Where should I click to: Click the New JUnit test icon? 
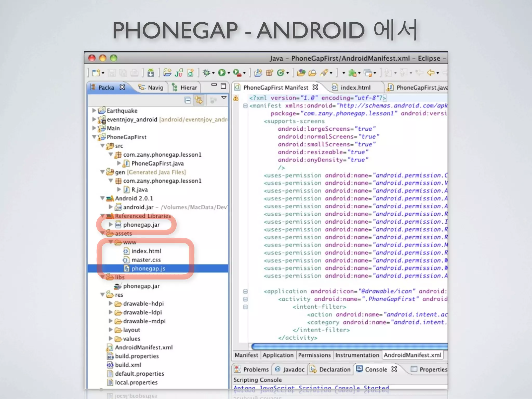(x=179, y=73)
